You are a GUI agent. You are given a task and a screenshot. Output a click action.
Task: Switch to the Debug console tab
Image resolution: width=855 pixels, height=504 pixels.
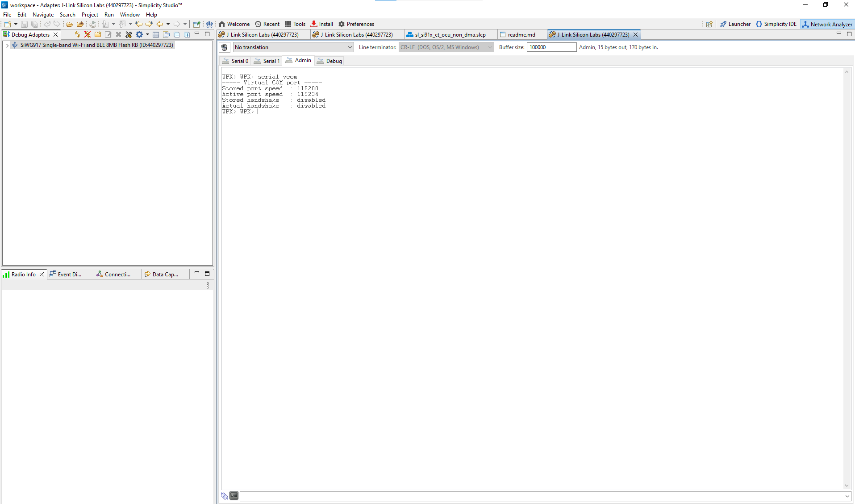point(329,61)
